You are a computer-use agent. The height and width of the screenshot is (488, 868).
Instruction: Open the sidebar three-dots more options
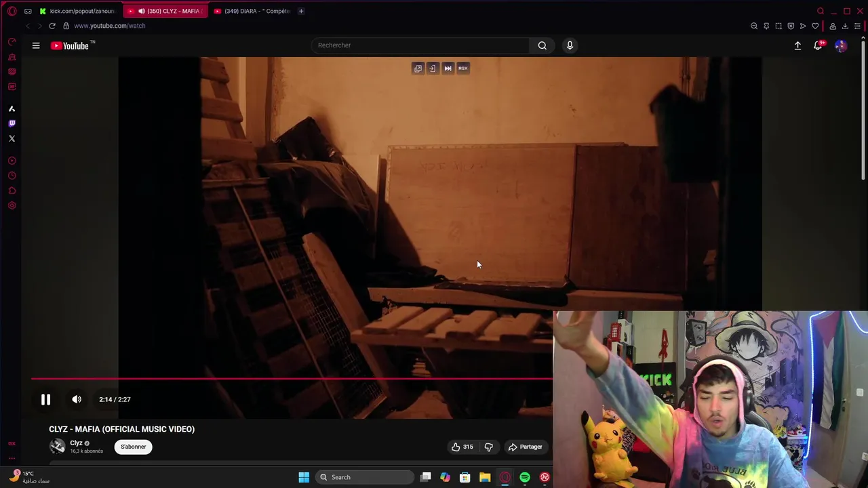pos(12,458)
